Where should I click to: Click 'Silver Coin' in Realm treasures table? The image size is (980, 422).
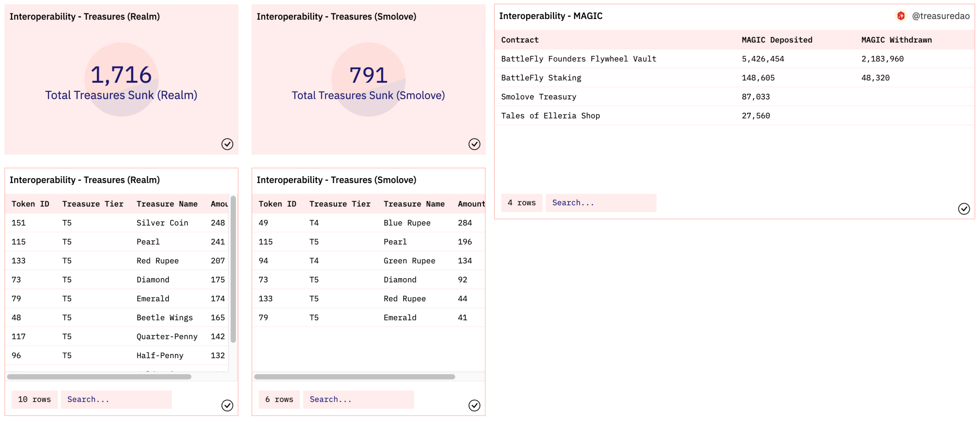162,223
